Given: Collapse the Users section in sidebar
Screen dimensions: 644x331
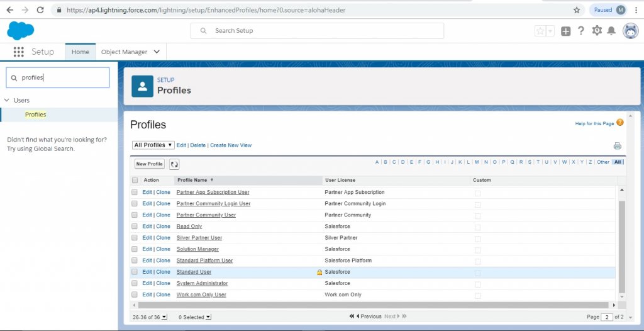Looking at the screenshot, I should coord(6,100).
